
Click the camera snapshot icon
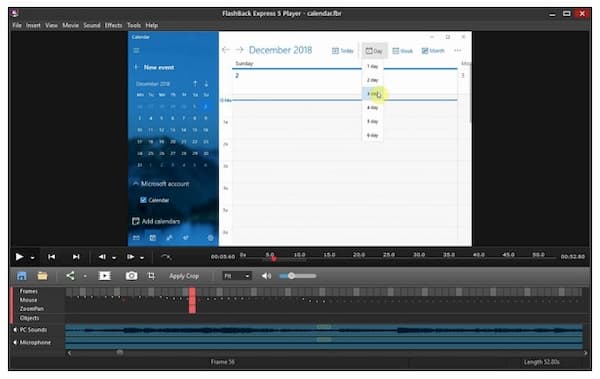pyautogui.click(x=131, y=276)
